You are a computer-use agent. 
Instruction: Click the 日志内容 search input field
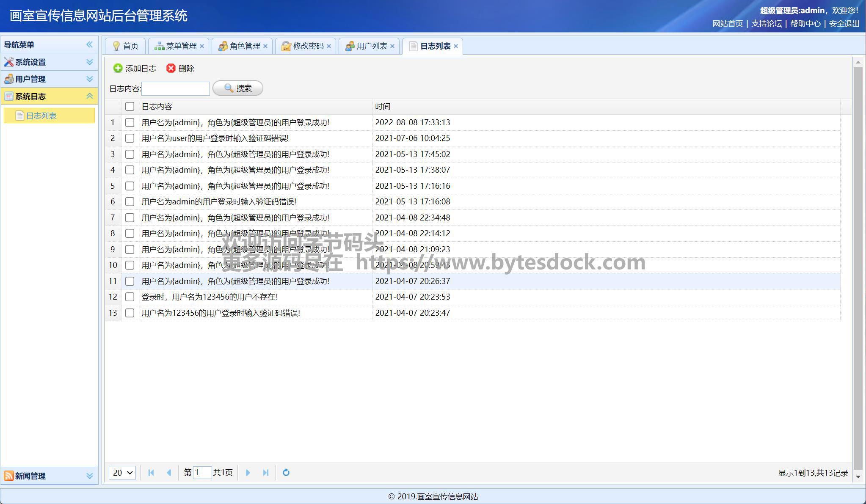coord(176,88)
